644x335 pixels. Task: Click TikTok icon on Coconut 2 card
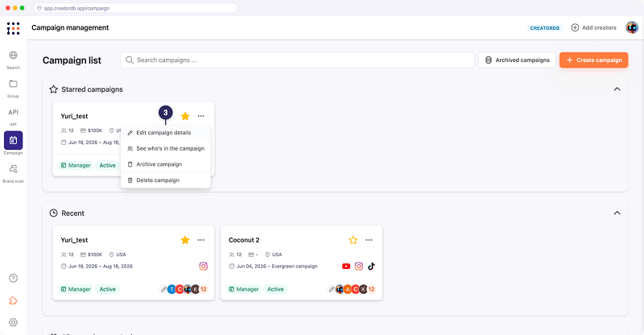click(x=371, y=267)
